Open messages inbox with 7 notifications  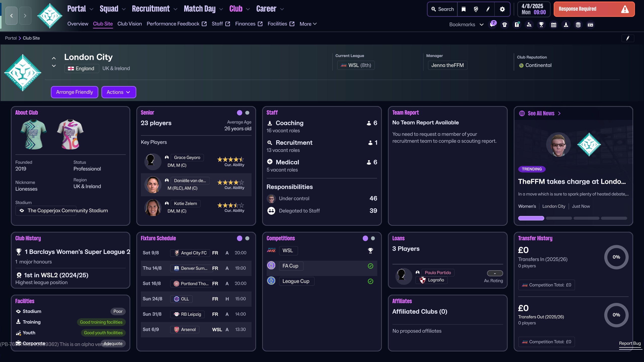(x=492, y=25)
